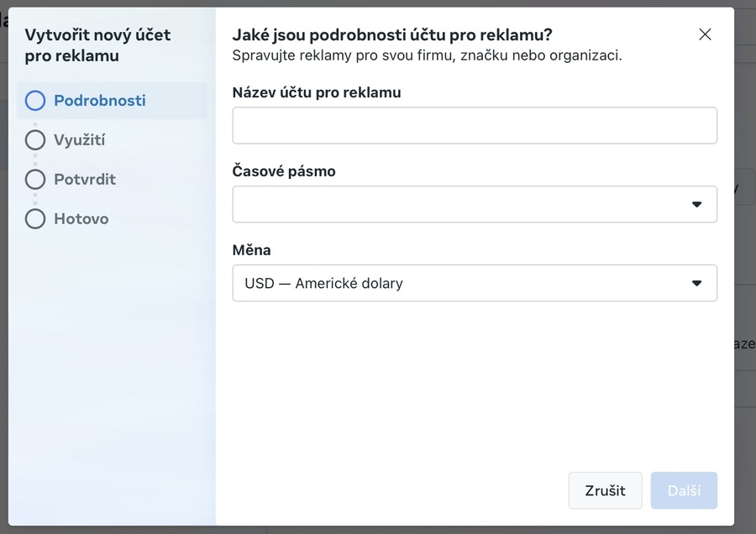The image size is (756, 534).
Task: Open the USD — Americké dolary currency dropdown
Action: pyautogui.click(x=462, y=283)
